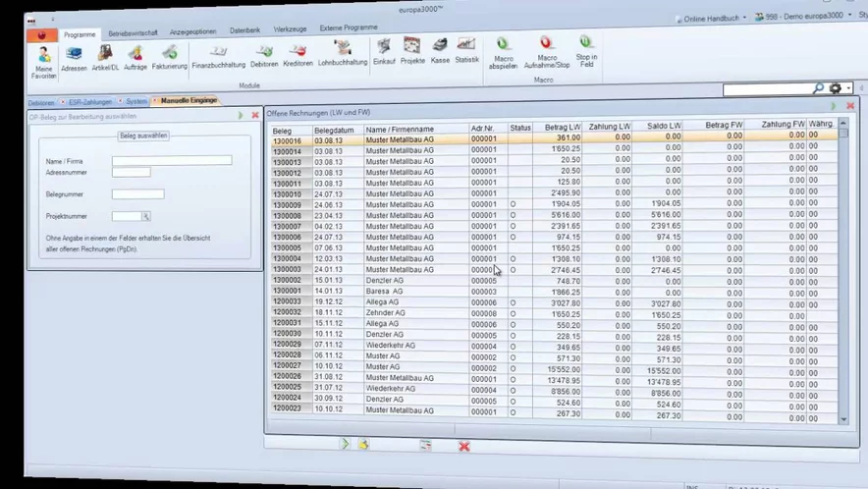Click the ribbon search box
Viewport: 868px width, 489px height.
(x=767, y=89)
